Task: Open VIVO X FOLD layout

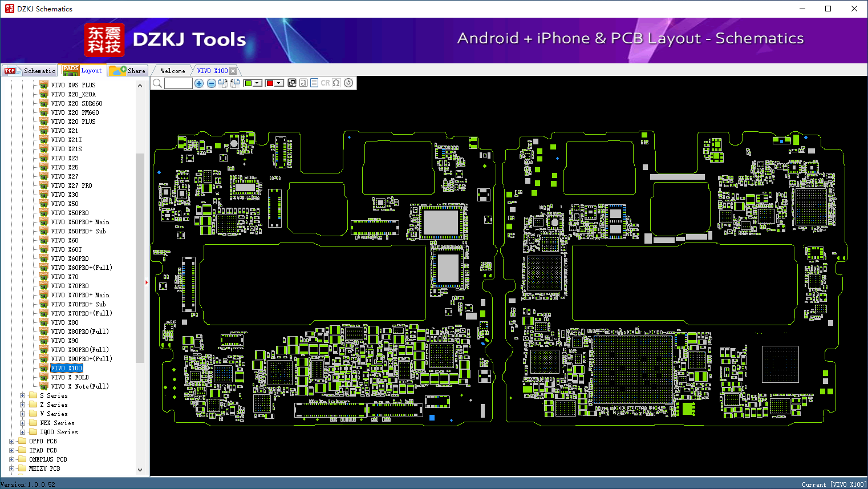Action: [70, 377]
